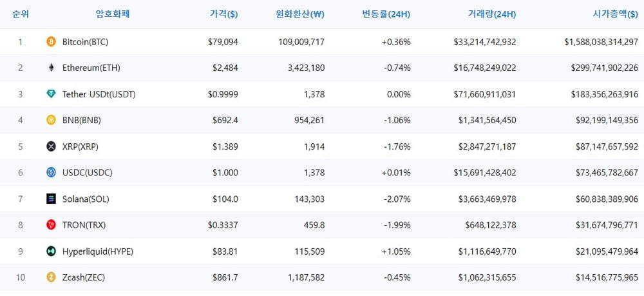Select Zcash won value 1,187,582
Viewport: 644px width, 296px height.
pos(307,277)
